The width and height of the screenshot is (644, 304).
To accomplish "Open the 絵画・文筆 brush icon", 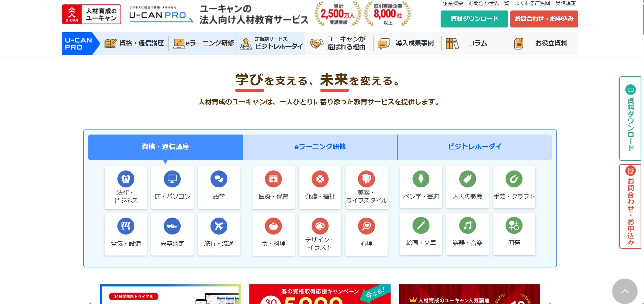I will pyautogui.click(x=421, y=225).
